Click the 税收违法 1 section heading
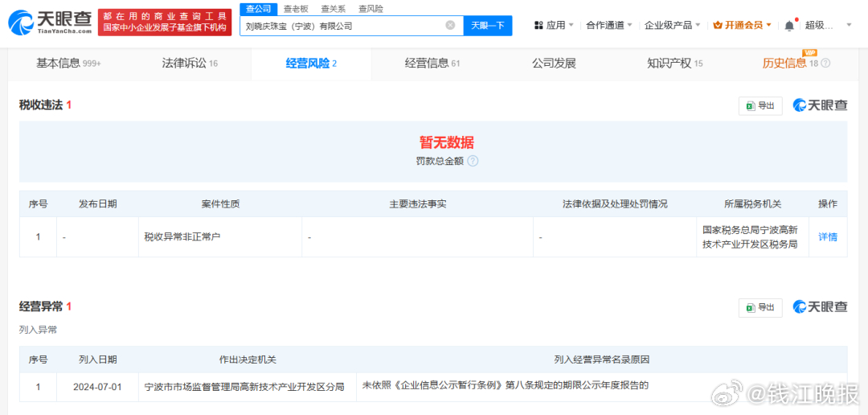This screenshot has height=415, width=868. coord(45,105)
